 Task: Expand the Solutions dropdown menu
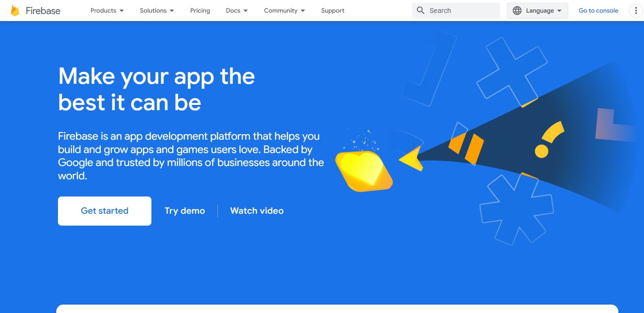point(157,11)
